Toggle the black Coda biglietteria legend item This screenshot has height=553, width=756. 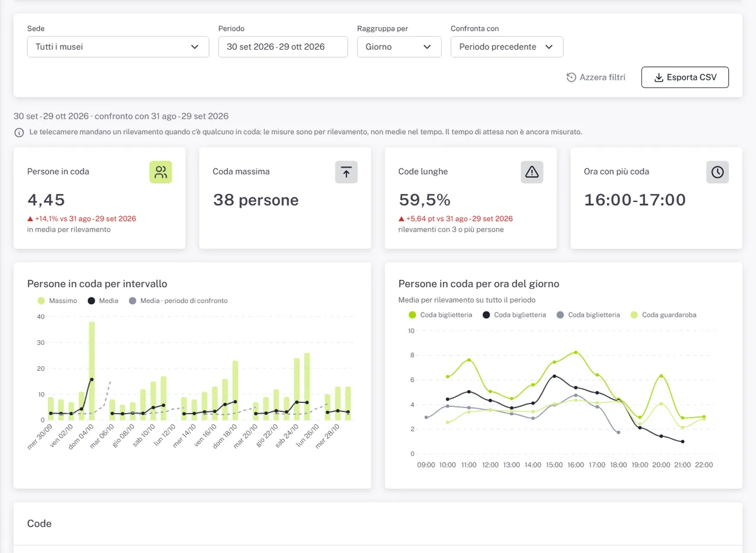pos(514,315)
